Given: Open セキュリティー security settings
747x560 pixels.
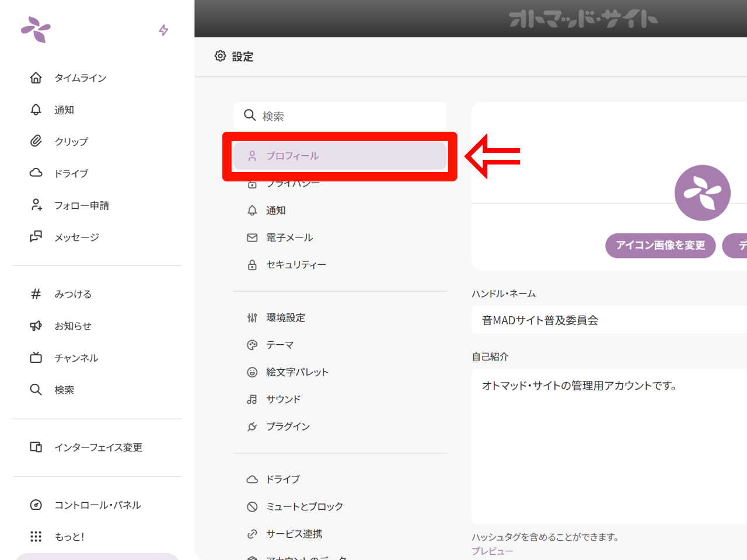Looking at the screenshot, I should [296, 265].
